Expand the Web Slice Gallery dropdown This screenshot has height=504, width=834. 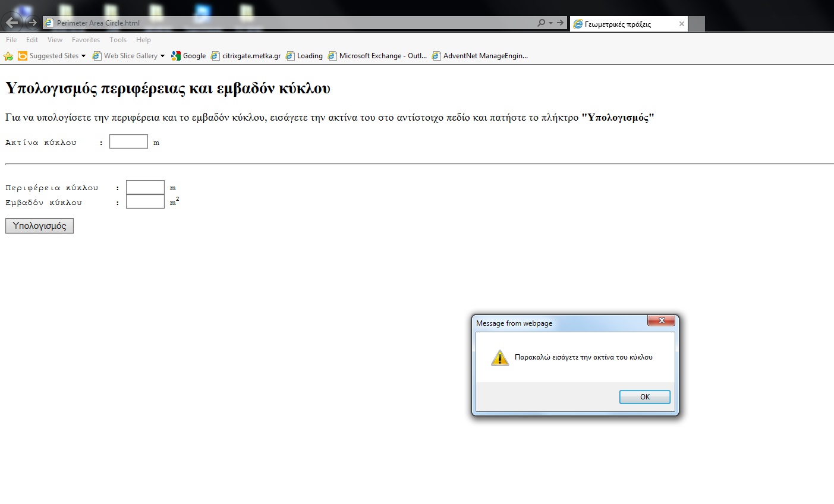click(162, 56)
